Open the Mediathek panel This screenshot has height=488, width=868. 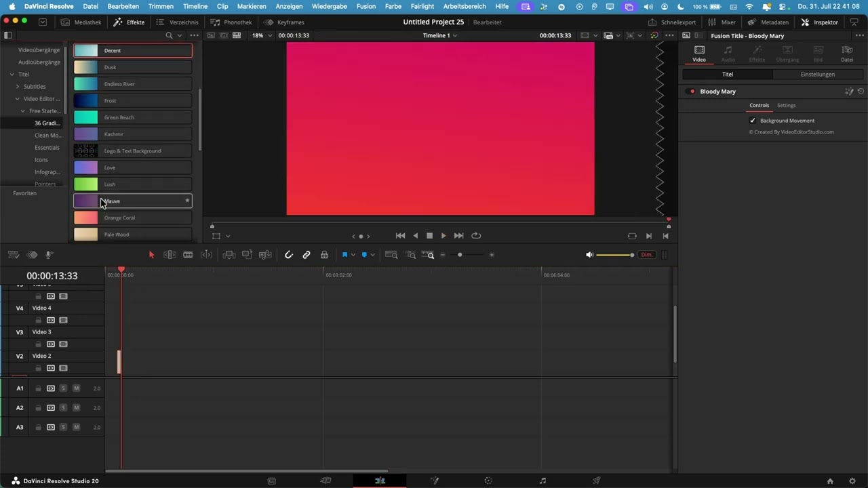(x=81, y=22)
